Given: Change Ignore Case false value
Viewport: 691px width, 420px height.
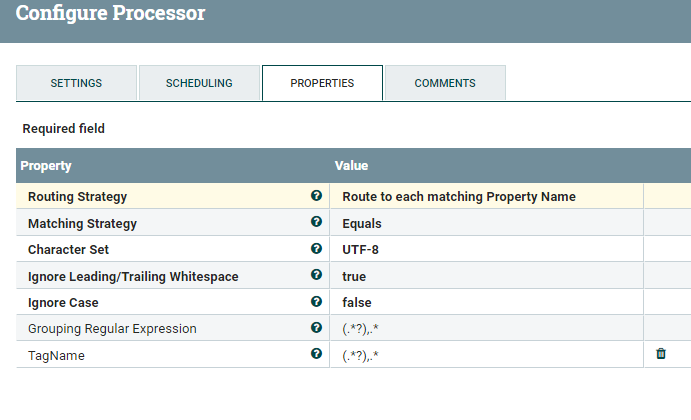Looking at the screenshot, I should [357, 302].
